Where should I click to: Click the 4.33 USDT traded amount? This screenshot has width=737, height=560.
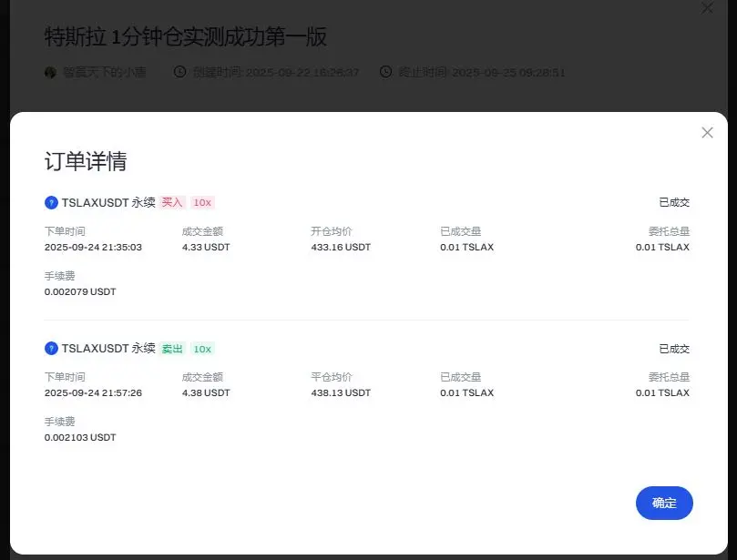coord(206,247)
